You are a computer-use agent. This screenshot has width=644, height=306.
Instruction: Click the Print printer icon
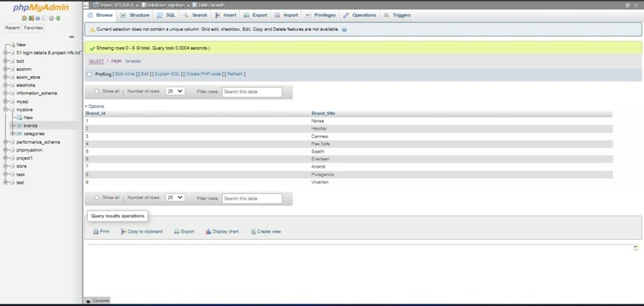click(x=96, y=232)
